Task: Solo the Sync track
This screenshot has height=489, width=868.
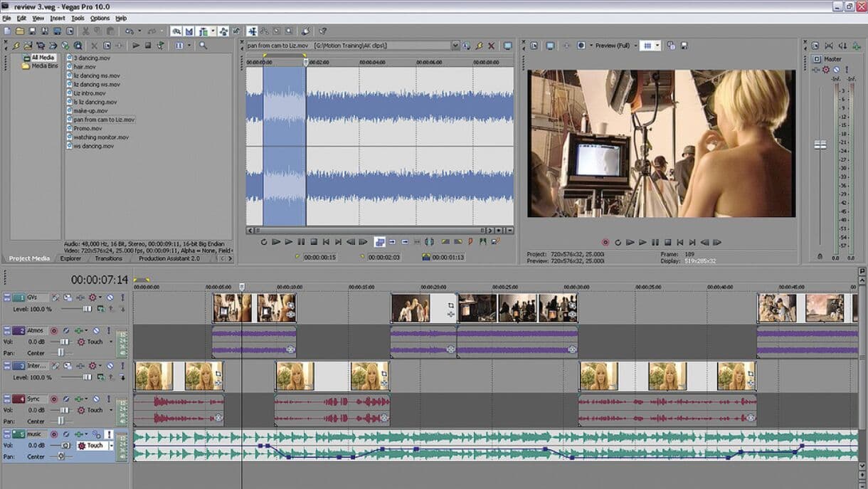Action: [107, 399]
